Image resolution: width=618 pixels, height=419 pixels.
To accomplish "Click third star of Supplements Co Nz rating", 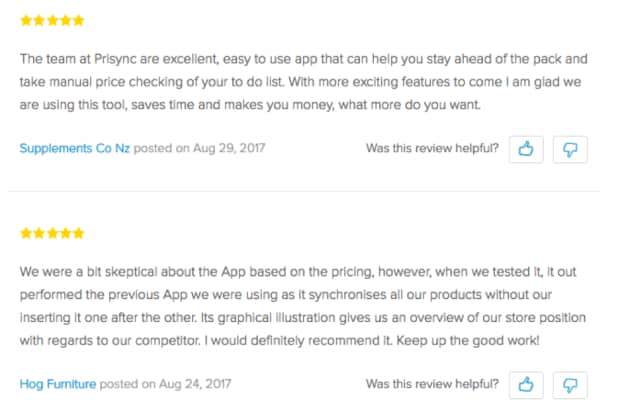I will (52, 20).
